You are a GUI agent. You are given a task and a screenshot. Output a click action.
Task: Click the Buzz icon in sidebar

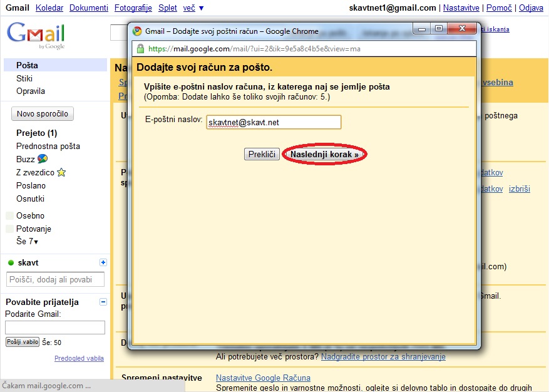[x=43, y=158]
